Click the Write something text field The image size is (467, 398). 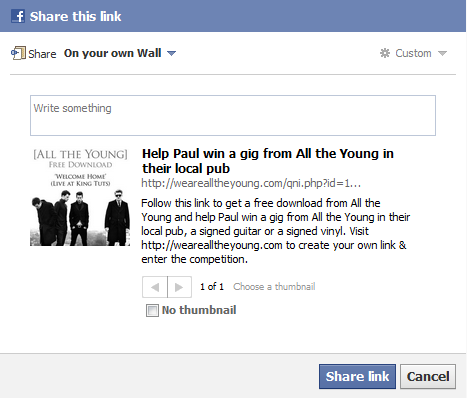[233, 115]
